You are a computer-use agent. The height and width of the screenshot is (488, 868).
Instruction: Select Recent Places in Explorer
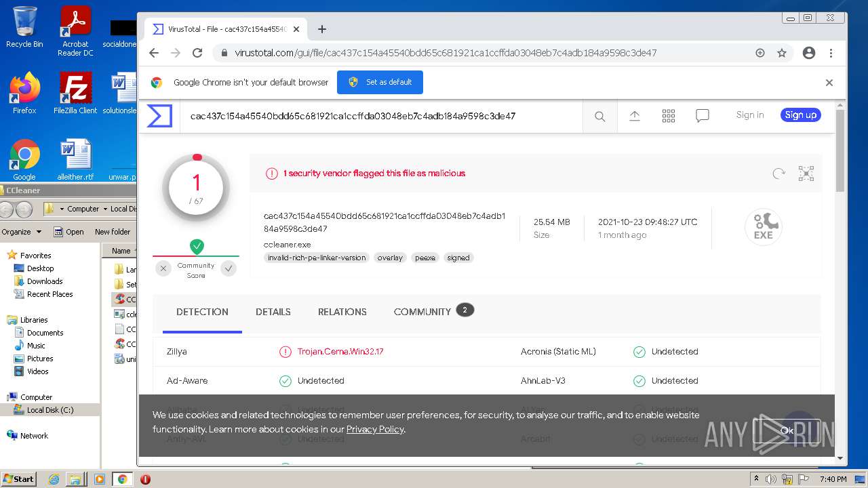click(50, 294)
